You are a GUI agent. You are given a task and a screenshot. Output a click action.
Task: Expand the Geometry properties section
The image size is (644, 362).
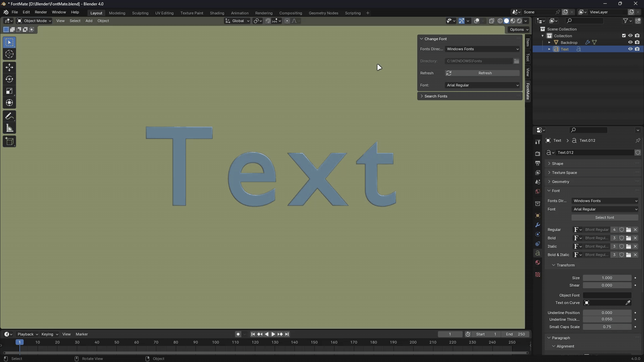[x=560, y=182]
